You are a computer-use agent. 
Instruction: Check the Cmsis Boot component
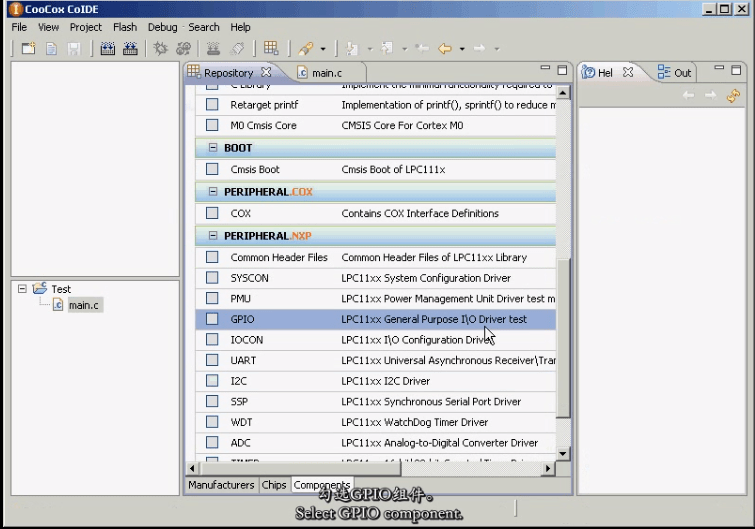(x=212, y=169)
